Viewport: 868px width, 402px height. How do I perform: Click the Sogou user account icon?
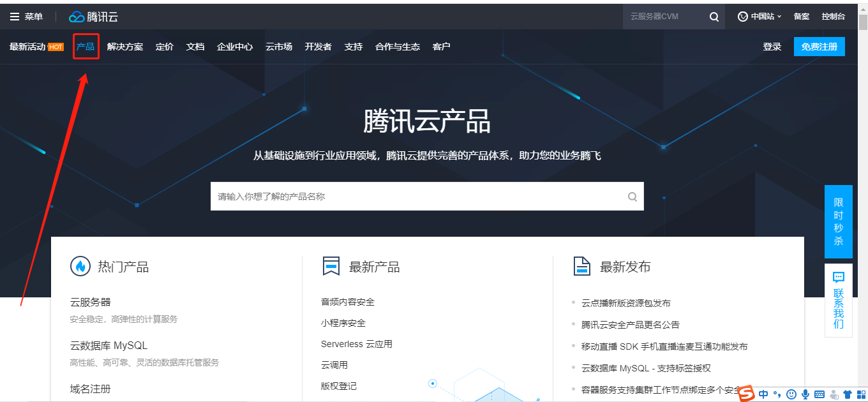(834, 394)
